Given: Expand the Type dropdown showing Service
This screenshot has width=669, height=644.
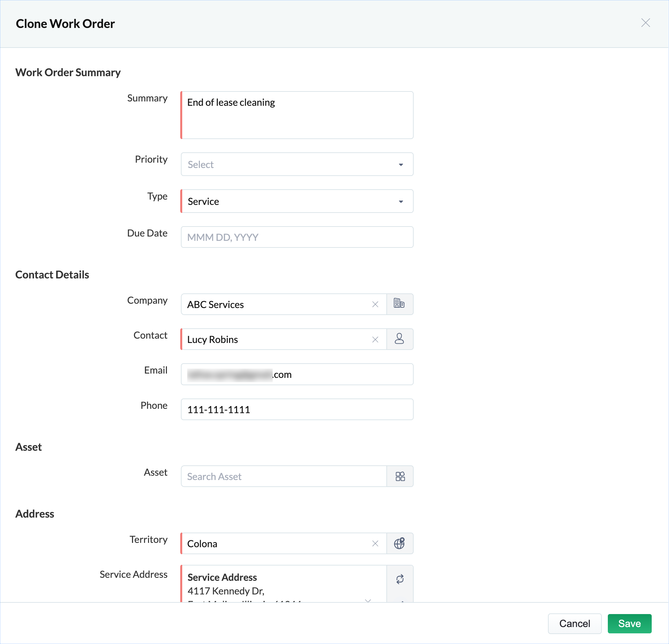Looking at the screenshot, I should tap(297, 201).
